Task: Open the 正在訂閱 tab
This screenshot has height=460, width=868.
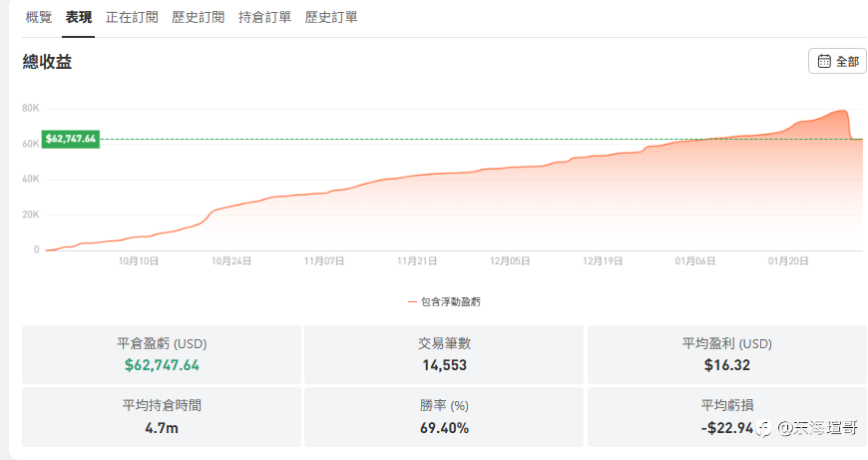Action: point(132,17)
